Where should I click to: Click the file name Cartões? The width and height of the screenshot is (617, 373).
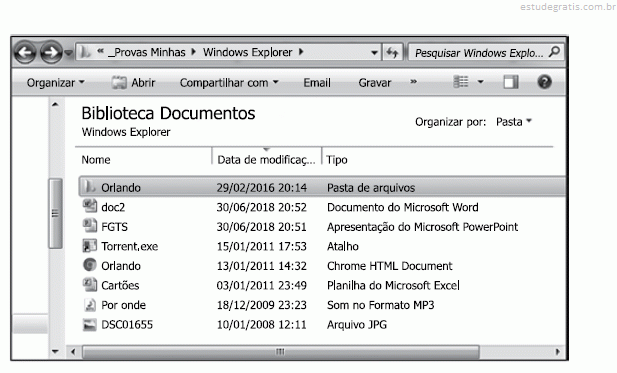coord(120,285)
